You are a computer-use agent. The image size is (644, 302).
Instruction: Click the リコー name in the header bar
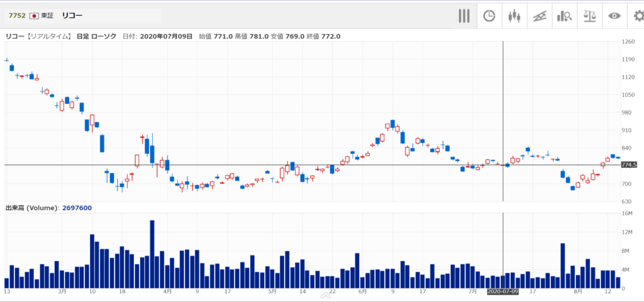point(72,16)
